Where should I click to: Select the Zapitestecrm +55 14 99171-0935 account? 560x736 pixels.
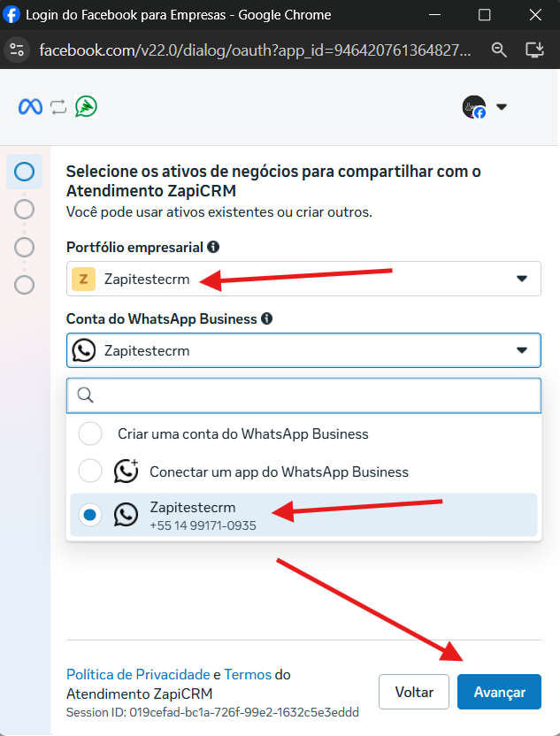(x=303, y=515)
